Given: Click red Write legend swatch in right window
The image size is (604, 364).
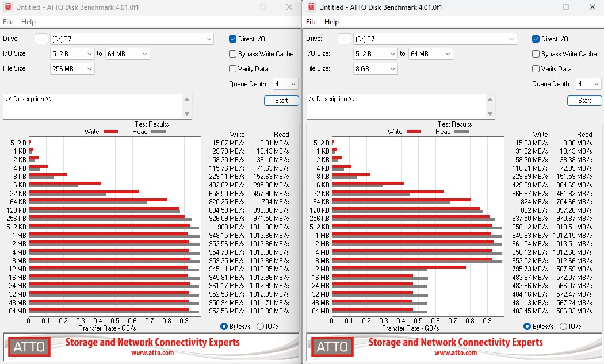Looking at the screenshot, I should point(414,131).
